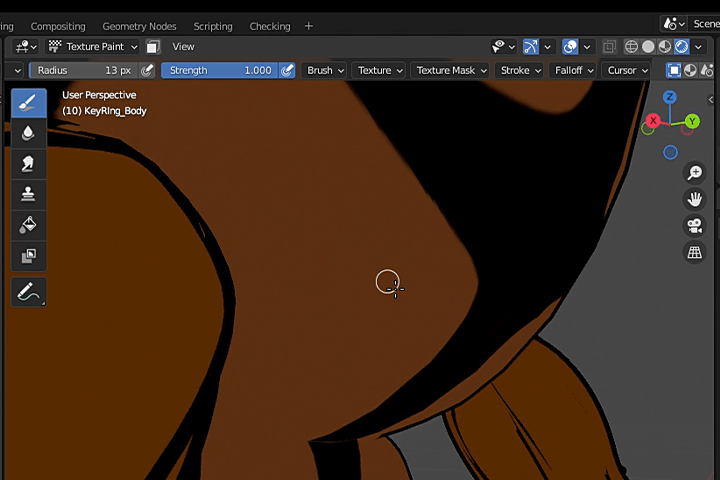
Task: Expand the overlays options arrow
Action: (587, 47)
